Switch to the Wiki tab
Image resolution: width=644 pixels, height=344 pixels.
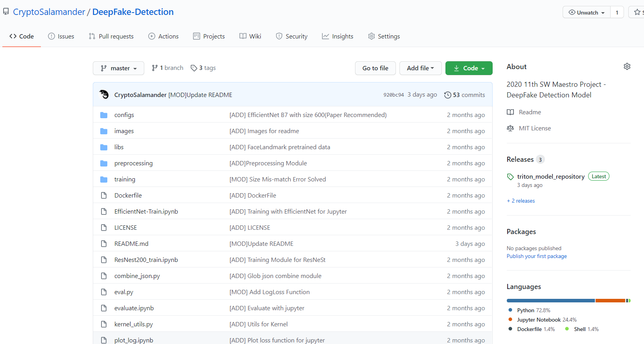tap(250, 36)
